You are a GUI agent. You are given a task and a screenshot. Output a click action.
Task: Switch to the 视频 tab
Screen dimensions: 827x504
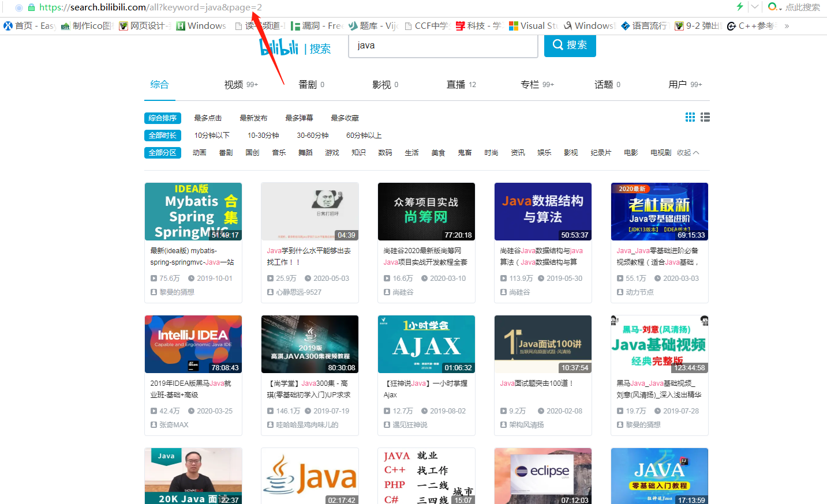[x=234, y=84]
